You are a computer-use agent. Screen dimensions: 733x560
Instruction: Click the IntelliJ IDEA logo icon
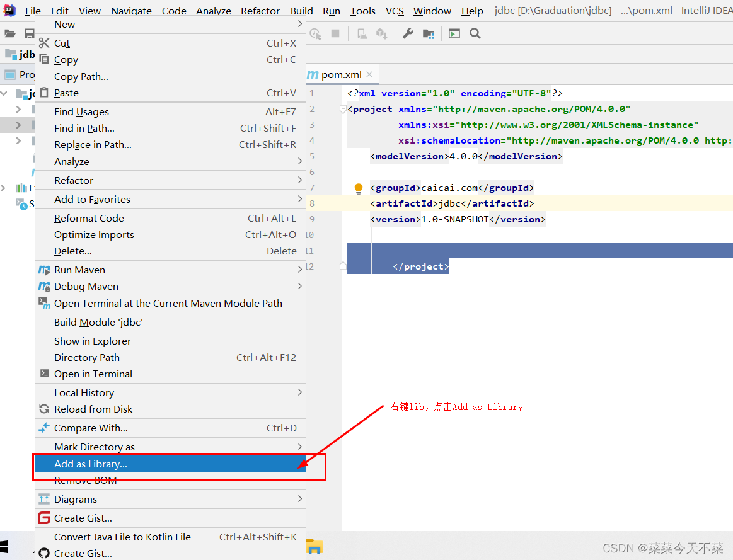(x=9, y=10)
